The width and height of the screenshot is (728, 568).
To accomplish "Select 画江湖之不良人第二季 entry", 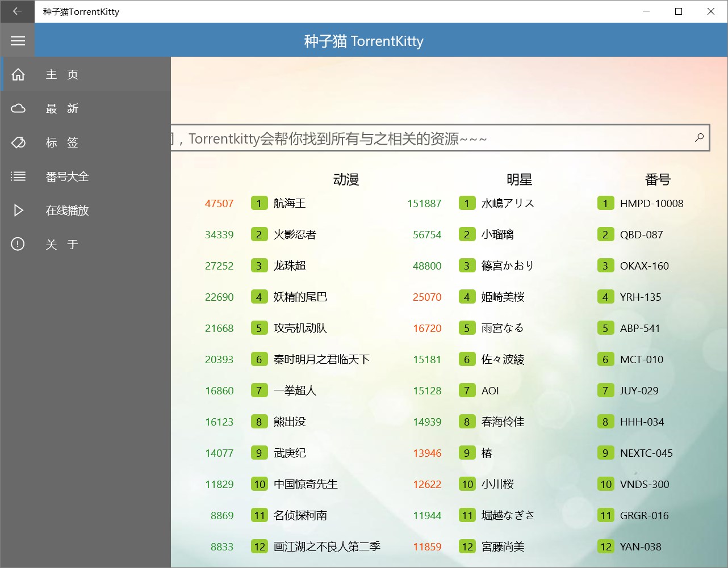I will pos(327,547).
